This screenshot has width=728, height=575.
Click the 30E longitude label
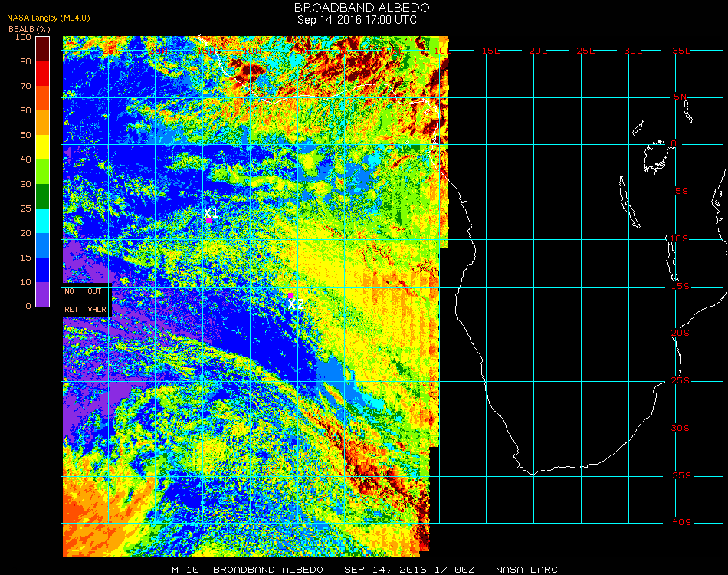click(633, 51)
